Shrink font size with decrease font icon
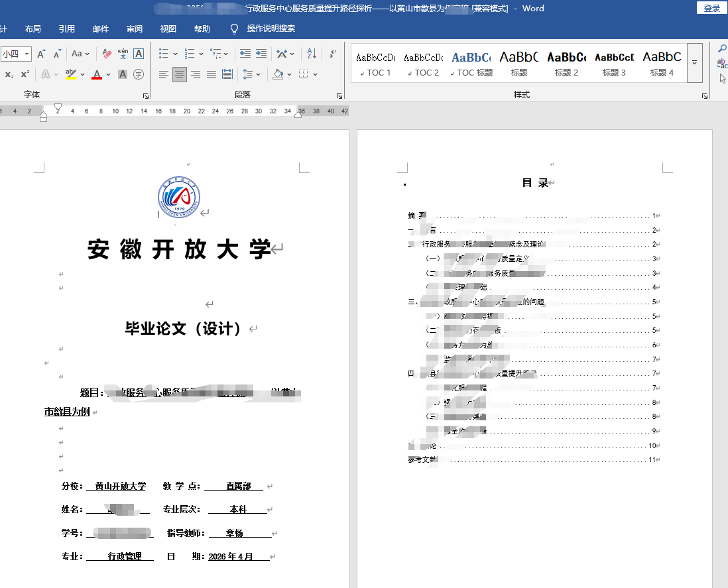 point(57,54)
